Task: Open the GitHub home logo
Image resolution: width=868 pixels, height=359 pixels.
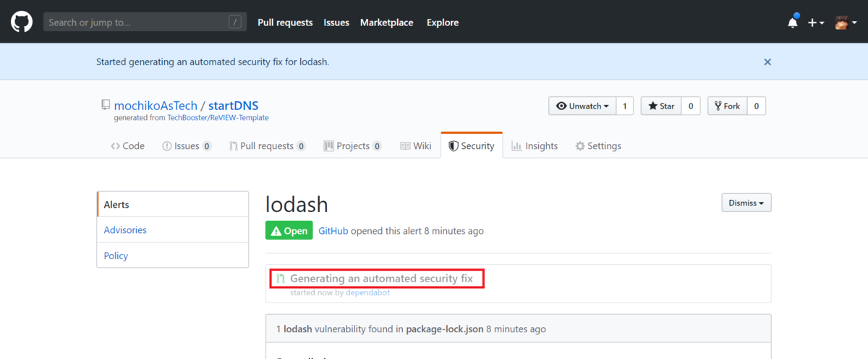Action: point(22,22)
